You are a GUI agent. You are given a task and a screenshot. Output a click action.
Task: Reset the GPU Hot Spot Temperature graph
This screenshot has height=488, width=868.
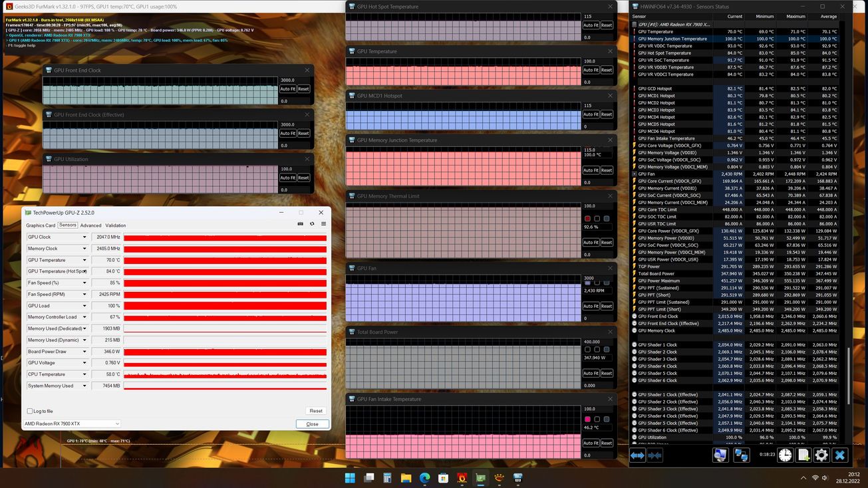point(607,25)
